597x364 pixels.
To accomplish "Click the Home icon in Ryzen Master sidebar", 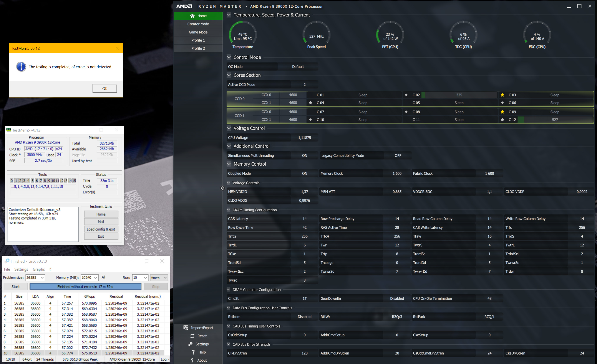I will (x=192, y=16).
